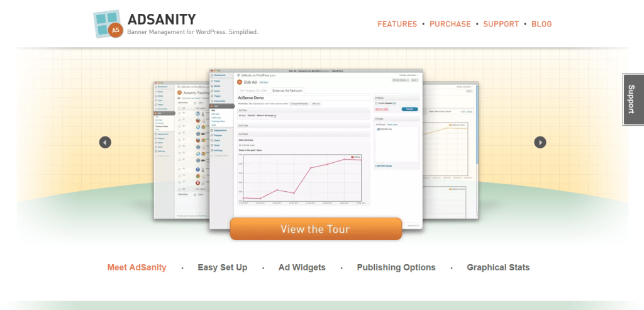Click the tagline 'Banner Management for WordPress. Simplified.'
Image resolution: width=644 pixels, height=310 pixels.
192,32
